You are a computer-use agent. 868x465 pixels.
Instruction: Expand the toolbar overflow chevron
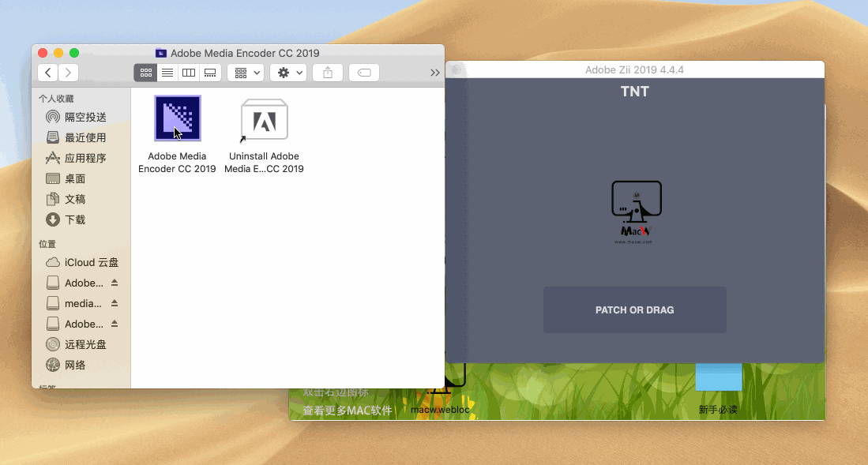click(434, 72)
